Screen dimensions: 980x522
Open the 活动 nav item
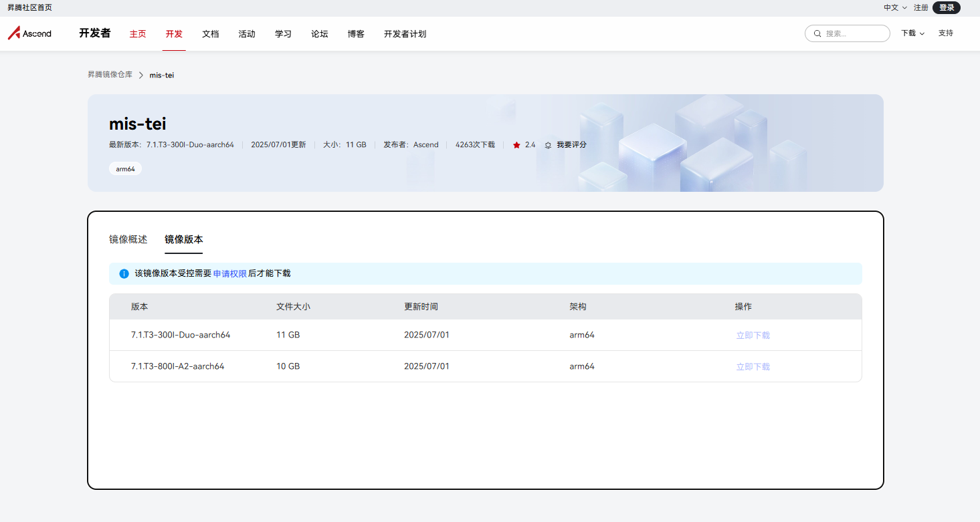coord(247,34)
